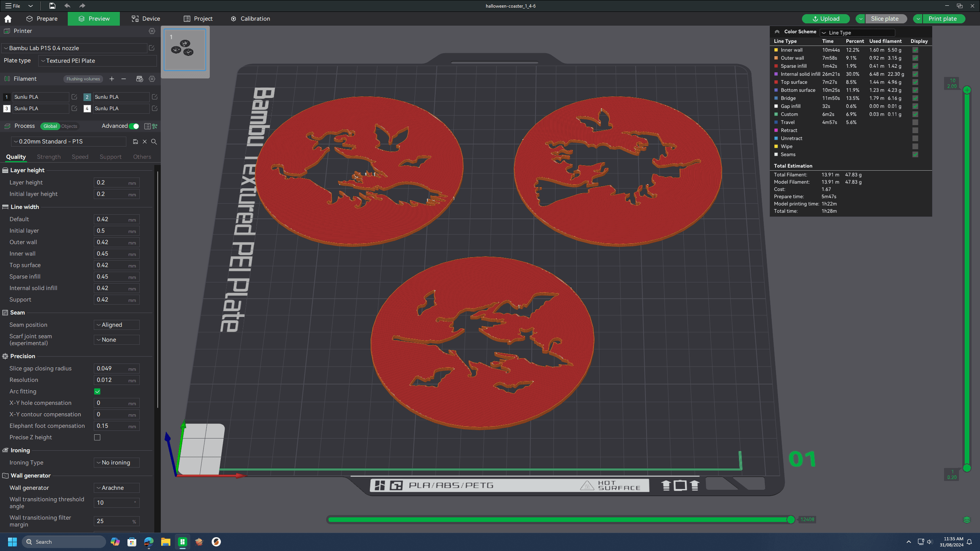Enable Precise Z height checkbox
The height and width of the screenshot is (551, 980).
point(97,437)
